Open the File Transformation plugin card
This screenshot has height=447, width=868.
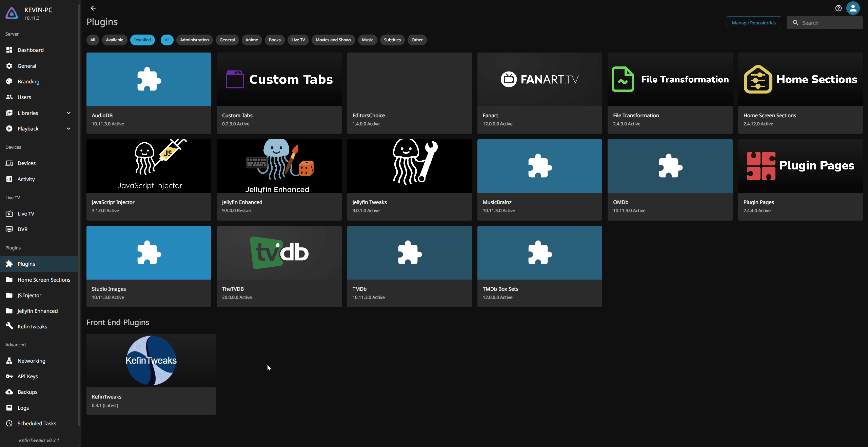tap(670, 93)
